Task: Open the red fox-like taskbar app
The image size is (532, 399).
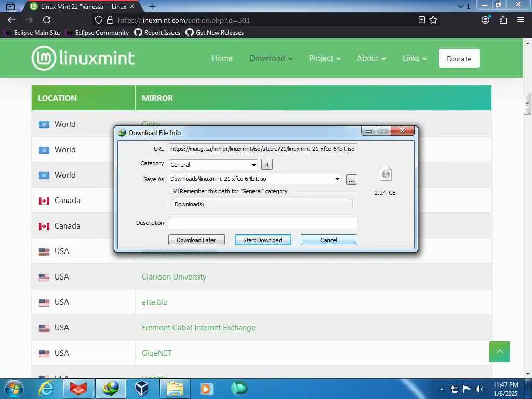Action: (x=78, y=389)
